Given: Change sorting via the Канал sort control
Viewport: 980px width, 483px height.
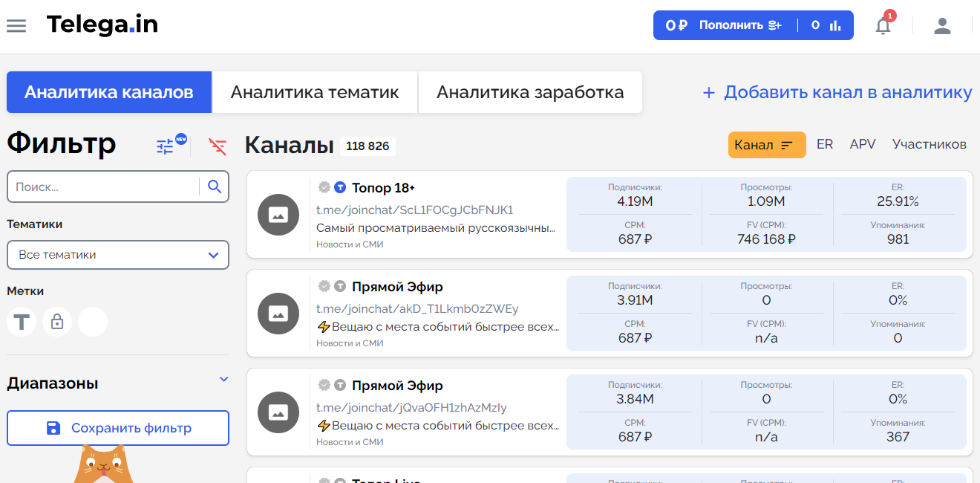Looking at the screenshot, I should (767, 145).
